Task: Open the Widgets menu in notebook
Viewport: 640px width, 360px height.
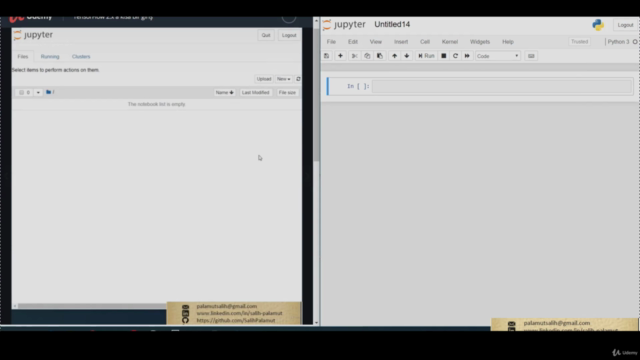Action: (480, 42)
